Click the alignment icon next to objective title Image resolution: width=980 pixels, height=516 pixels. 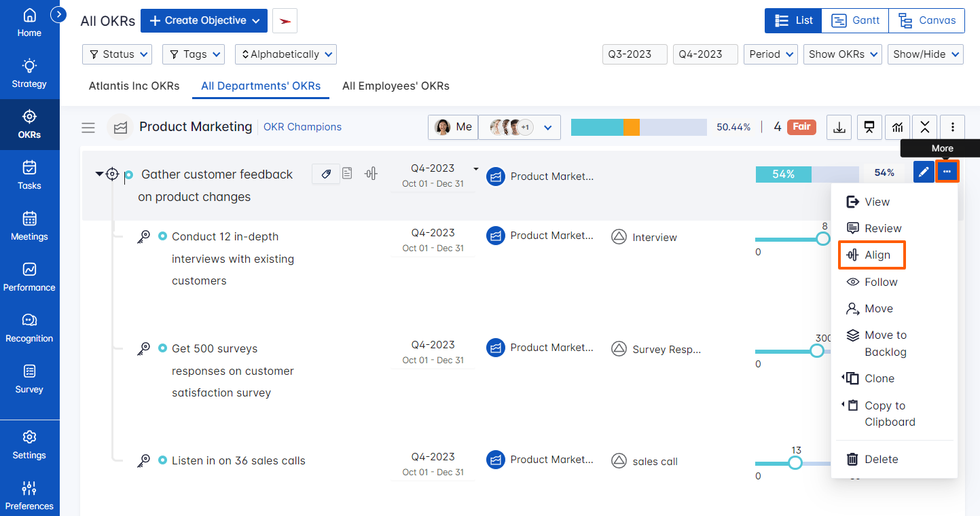[x=370, y=174]
